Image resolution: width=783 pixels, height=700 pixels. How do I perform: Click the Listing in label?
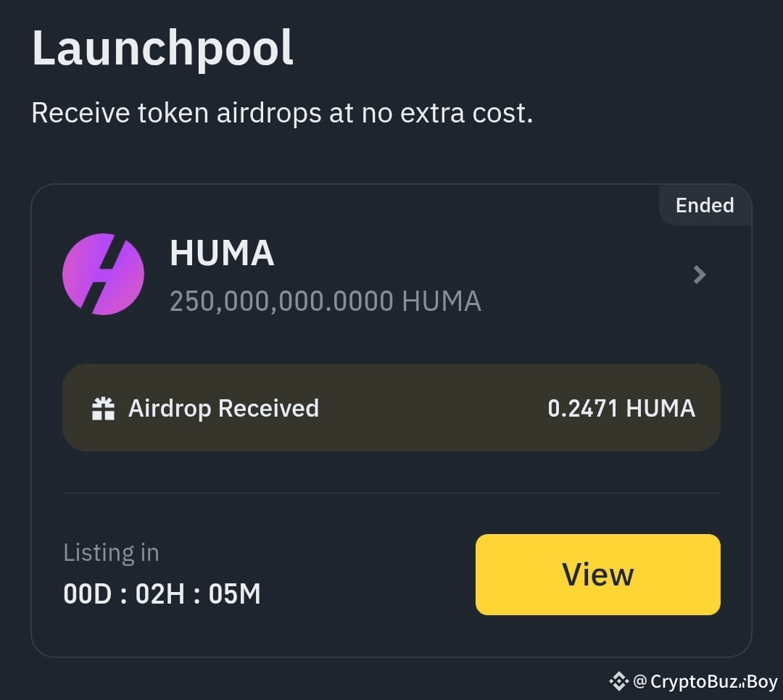(111, 552)
